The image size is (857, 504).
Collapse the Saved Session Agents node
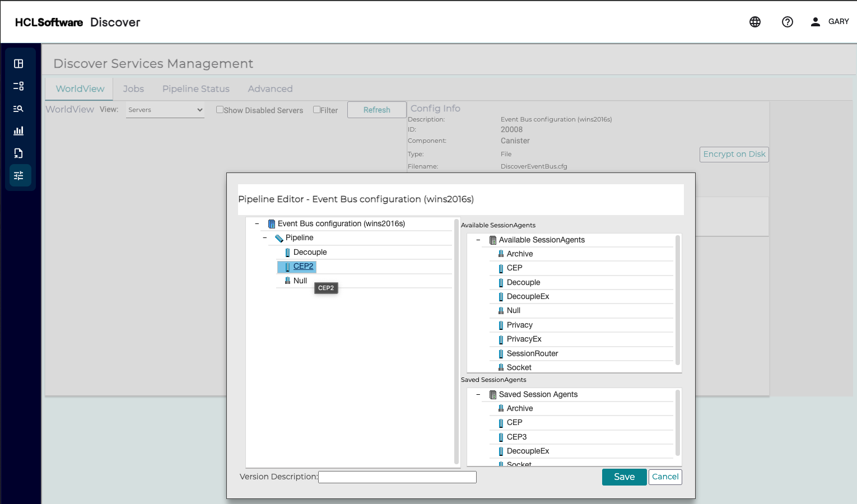[x=478, y=395]
